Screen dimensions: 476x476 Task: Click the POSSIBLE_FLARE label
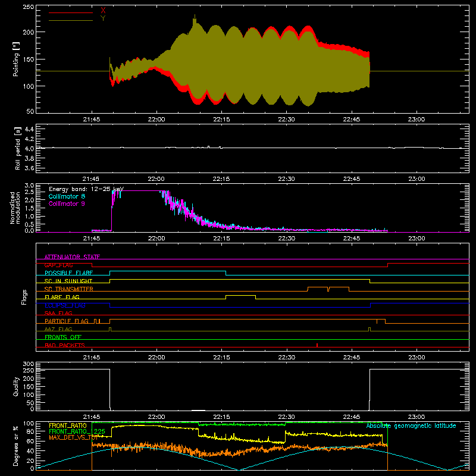[x=68, y=273]
